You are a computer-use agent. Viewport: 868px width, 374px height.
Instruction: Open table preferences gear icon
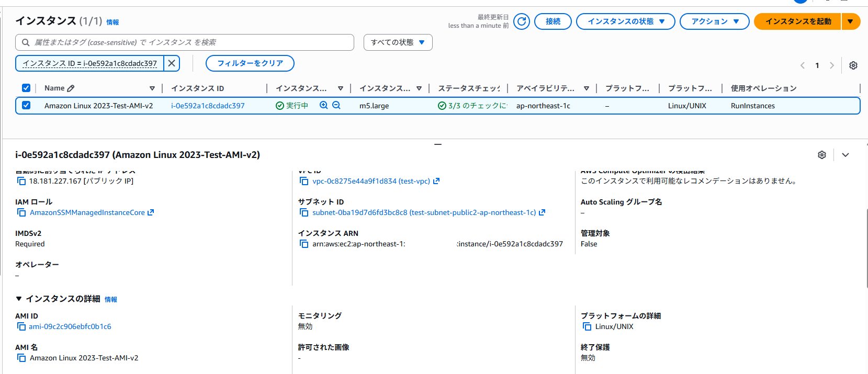pos(853,65)
